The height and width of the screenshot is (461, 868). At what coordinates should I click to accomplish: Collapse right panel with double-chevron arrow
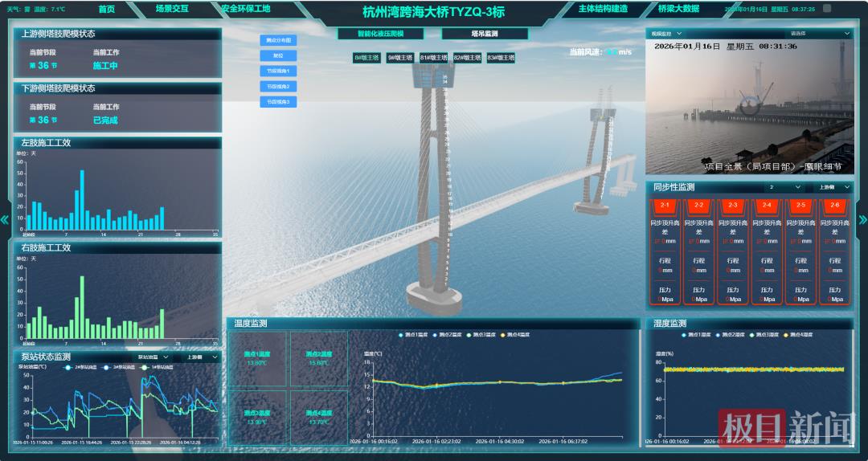[862, 219]
